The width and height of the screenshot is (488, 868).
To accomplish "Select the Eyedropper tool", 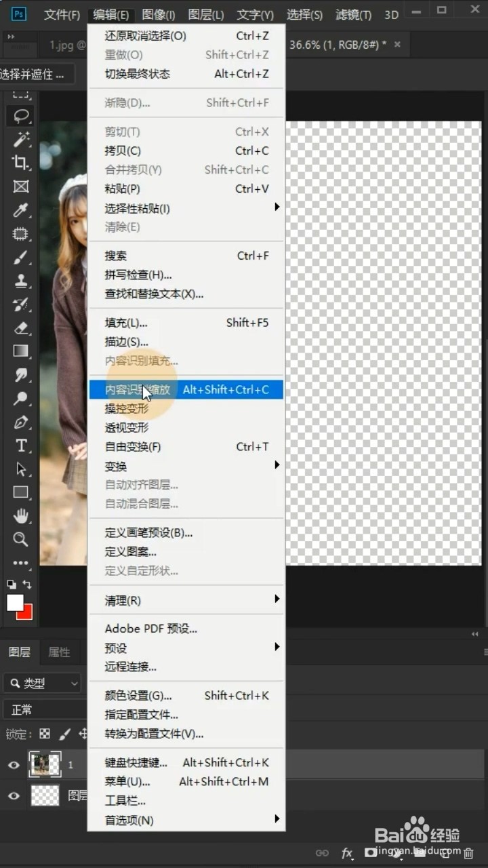I will coord(21,210).
